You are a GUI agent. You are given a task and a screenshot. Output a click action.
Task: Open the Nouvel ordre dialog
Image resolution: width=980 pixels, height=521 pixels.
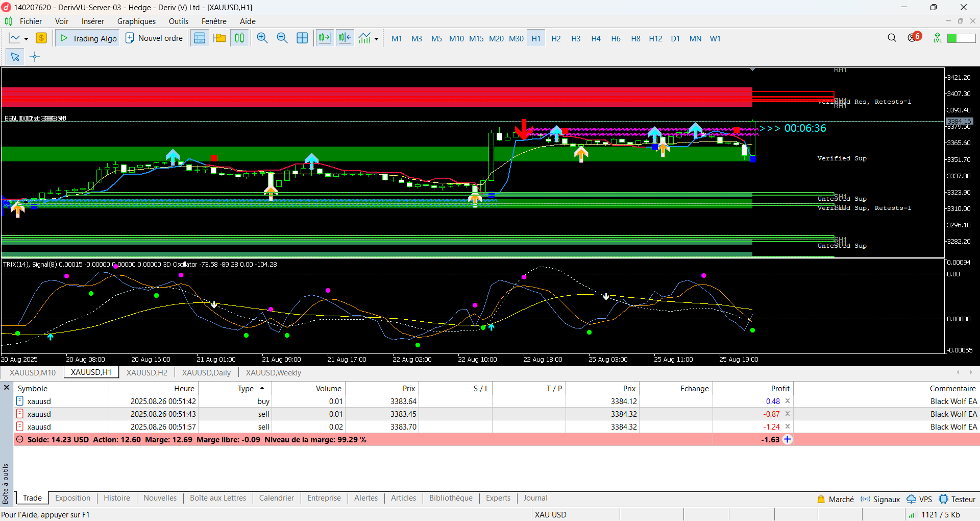[154, 38]
